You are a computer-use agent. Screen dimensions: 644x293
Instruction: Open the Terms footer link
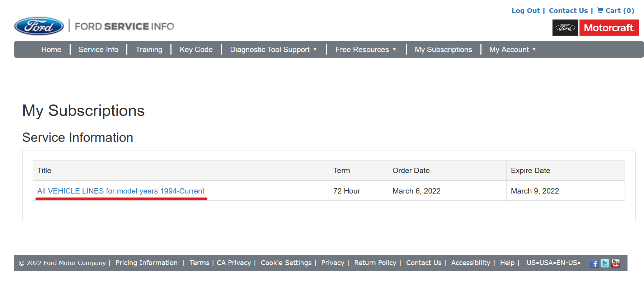point(199,263)
